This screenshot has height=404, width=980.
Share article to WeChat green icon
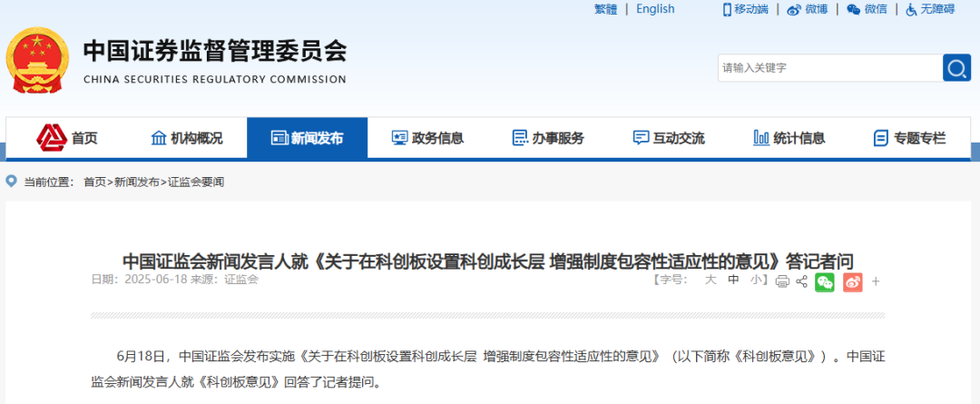point(824,281)
